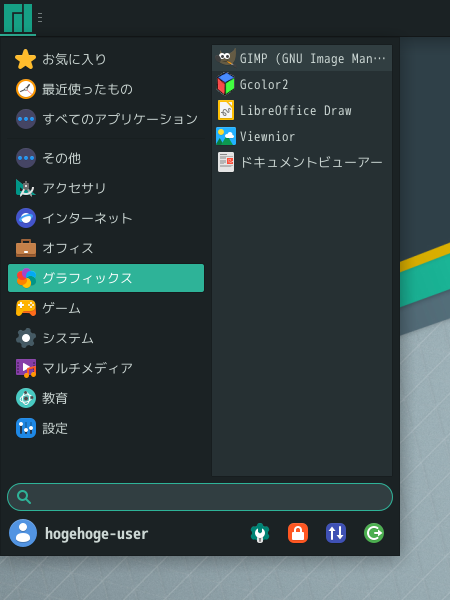
Task: Select the グラフィックス category
Action: (106, 278)
